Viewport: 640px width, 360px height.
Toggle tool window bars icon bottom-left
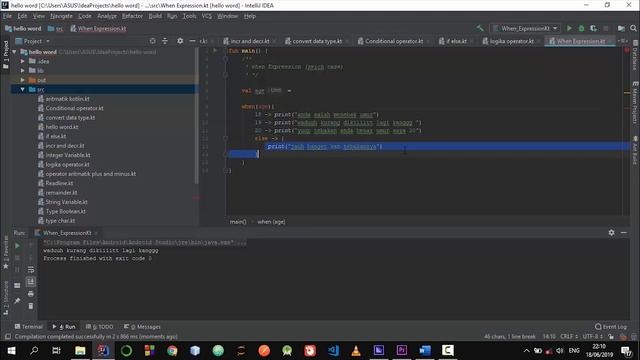(x=7, y=337)
